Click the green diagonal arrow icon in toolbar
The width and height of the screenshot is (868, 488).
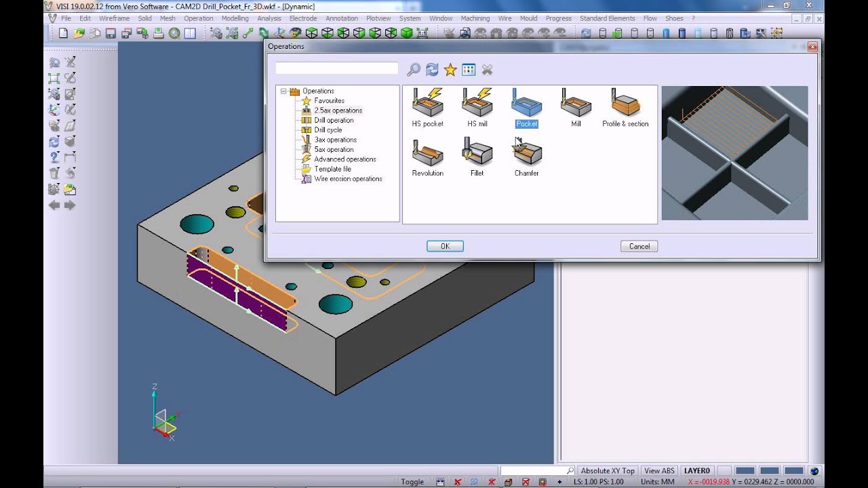[248, 33]
